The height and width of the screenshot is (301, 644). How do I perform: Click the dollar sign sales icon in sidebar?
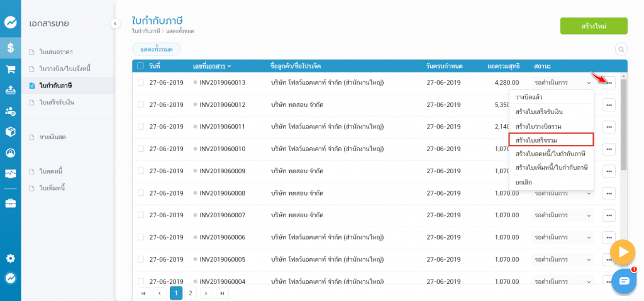[10, 47]
